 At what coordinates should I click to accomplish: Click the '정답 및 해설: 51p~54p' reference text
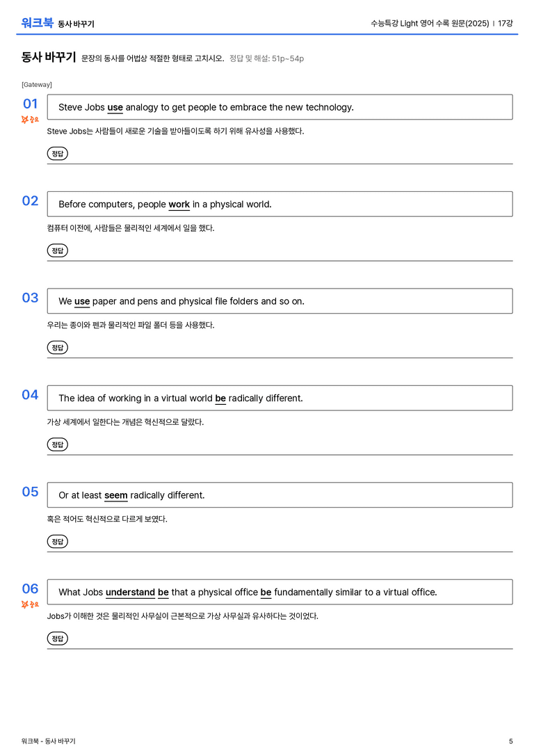(x=266, y=59)
